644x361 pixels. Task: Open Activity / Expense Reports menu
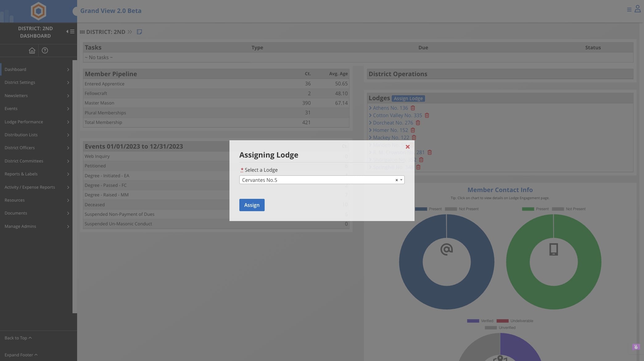[x=36, y=187]
